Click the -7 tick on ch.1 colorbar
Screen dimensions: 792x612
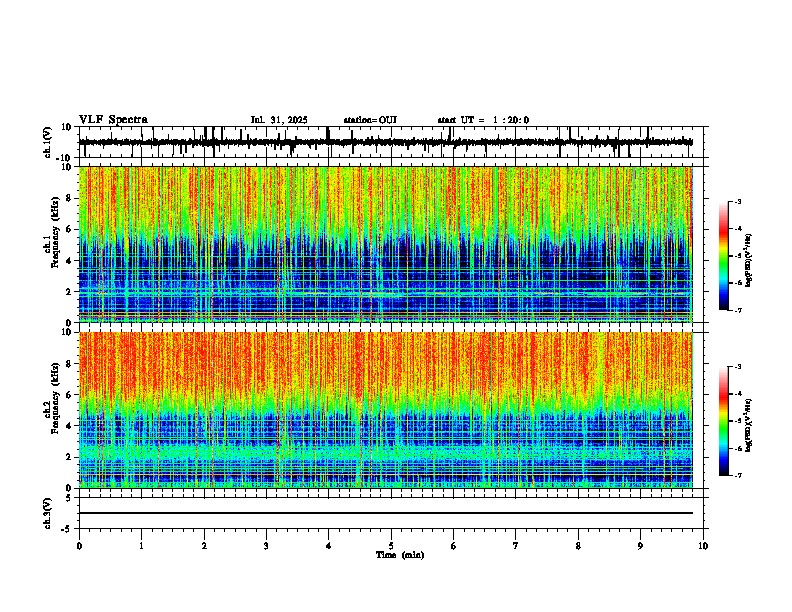(737, 310)
